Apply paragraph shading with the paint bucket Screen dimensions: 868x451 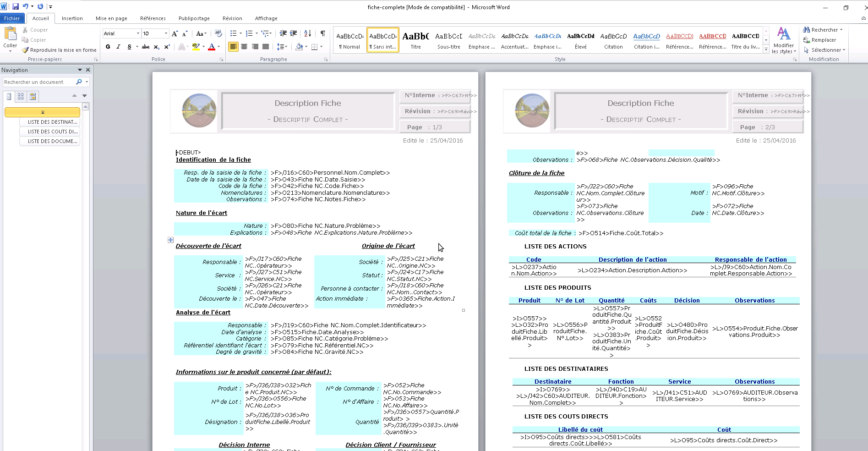tap(299, 47)
